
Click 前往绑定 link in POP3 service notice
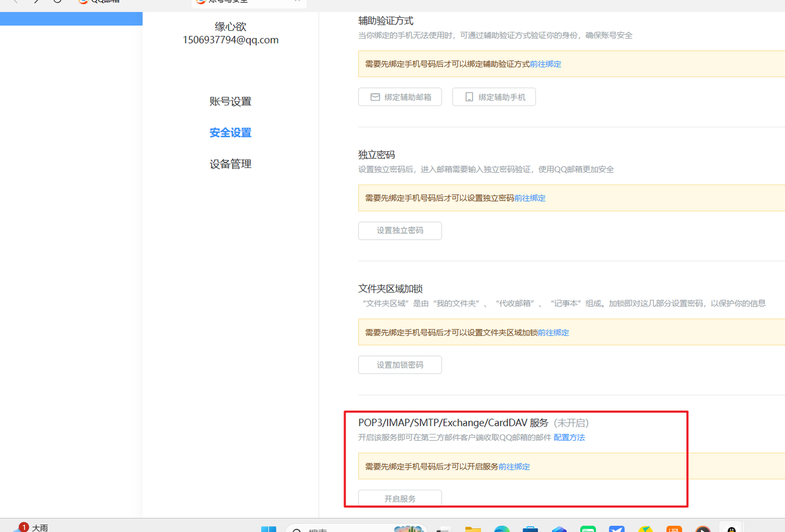pyautogui.click(x=514, y=466)
